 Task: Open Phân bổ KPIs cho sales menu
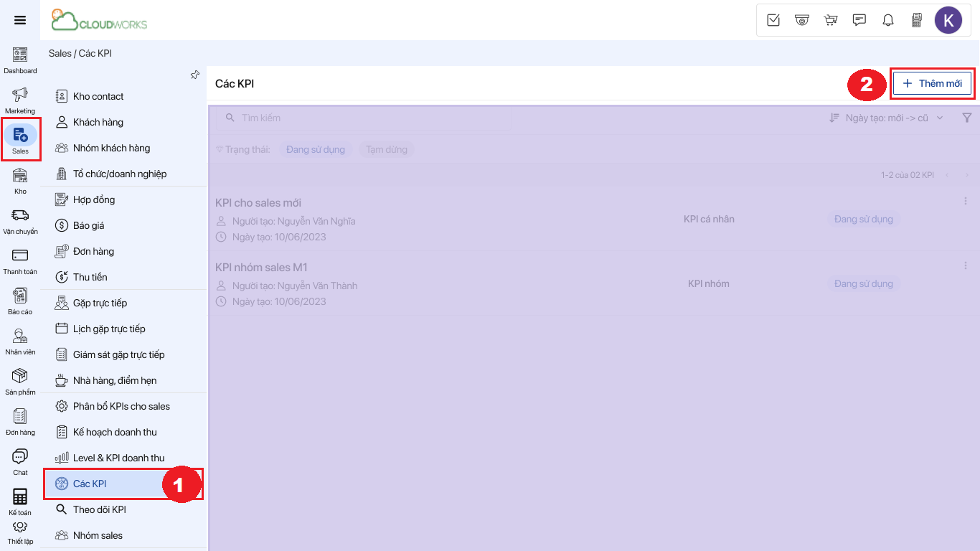pos(121,406)
